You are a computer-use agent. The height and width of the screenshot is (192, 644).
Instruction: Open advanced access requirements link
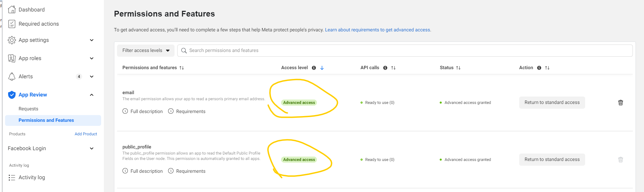tap(378, 30)
